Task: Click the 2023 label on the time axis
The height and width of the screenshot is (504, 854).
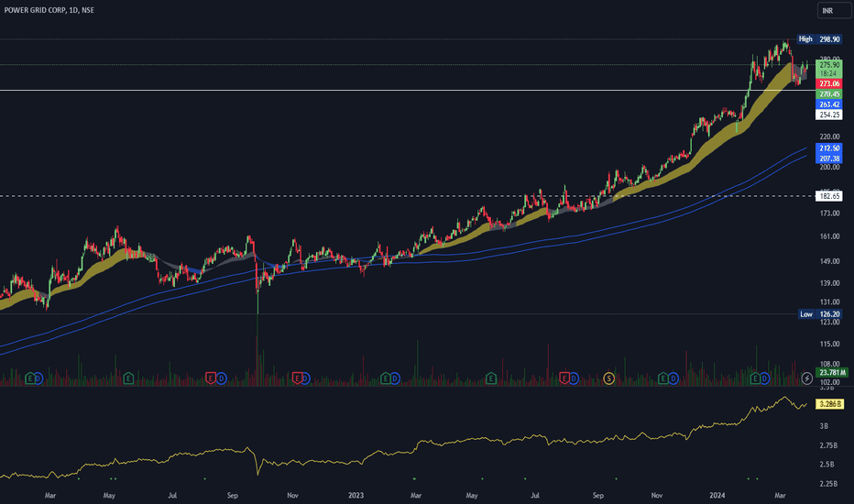Action: (356, 495)
